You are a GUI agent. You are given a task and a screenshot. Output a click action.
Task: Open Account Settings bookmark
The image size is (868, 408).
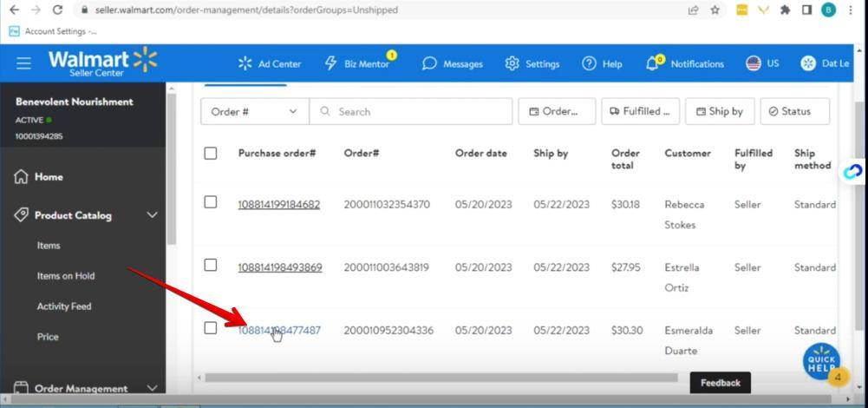click(x=53, y=31)
